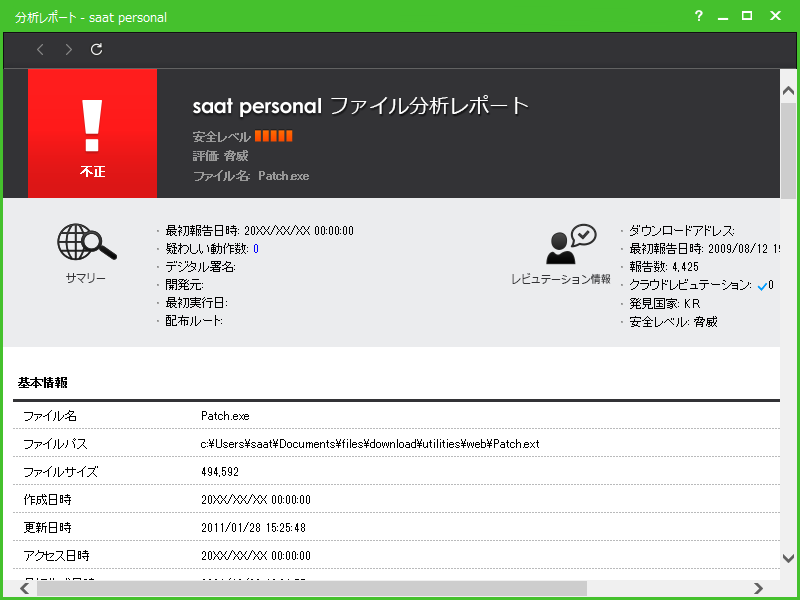This screenshot has height=600, width=800.
Task: Click the 作成日時 row label
Action: pos(47,499)
